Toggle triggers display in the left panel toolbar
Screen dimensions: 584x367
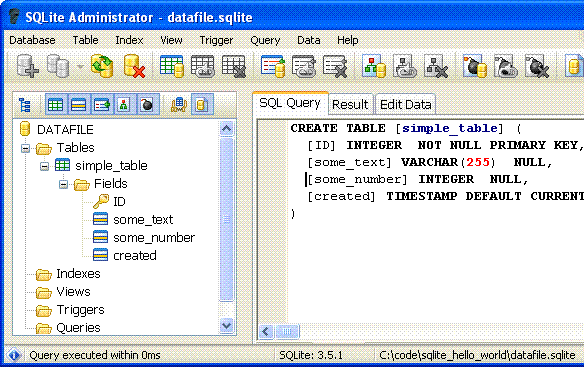(x=147, y=104)
